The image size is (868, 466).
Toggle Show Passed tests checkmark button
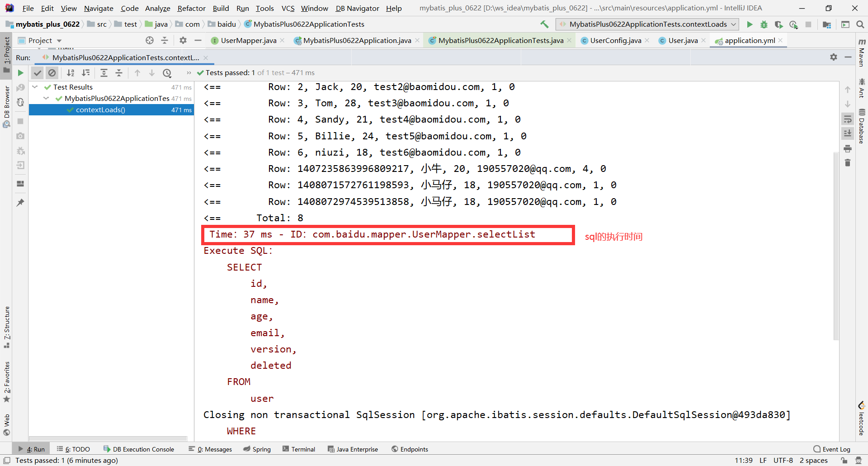point(38,73)
